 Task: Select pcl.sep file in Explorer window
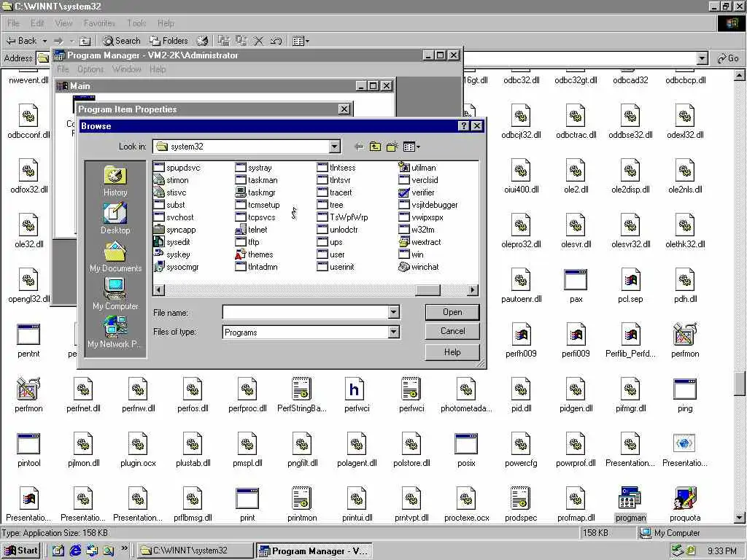pos(630,285)
